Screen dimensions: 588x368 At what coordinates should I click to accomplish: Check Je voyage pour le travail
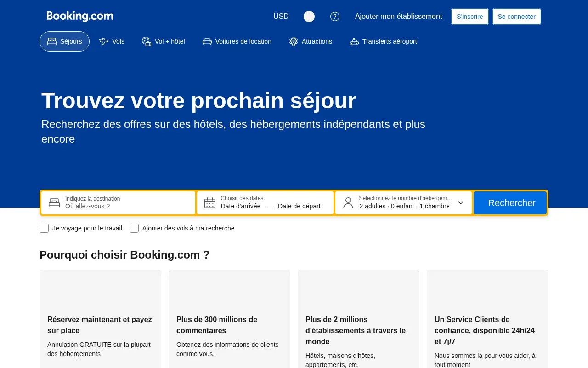[x=44, y=228]
